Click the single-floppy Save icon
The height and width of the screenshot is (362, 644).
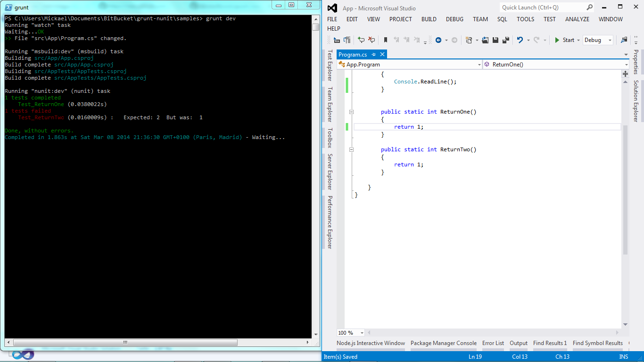point(495,40)
